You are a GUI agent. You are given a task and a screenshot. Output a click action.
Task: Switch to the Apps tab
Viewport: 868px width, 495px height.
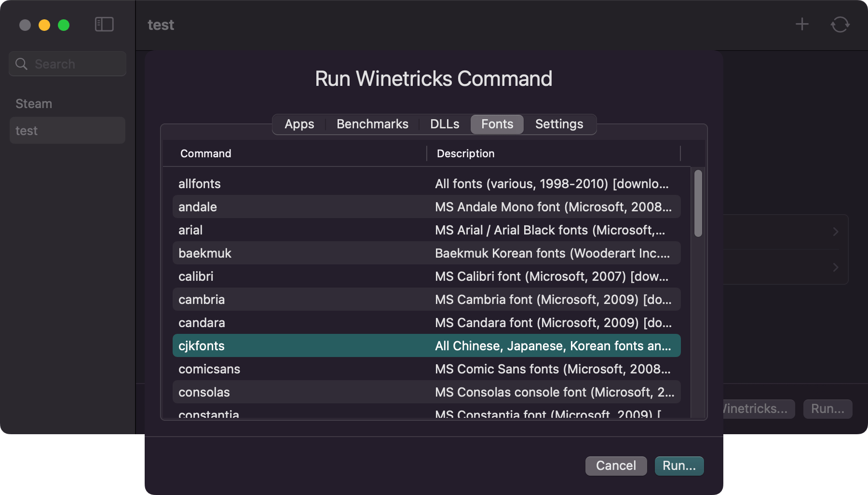[299, 124]
